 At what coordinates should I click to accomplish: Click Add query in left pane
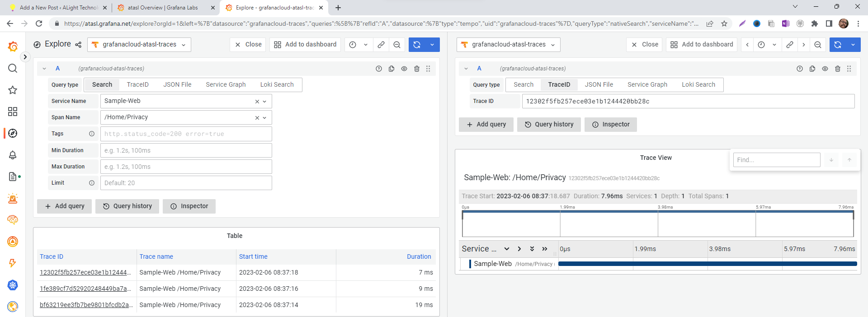(65, 206)
